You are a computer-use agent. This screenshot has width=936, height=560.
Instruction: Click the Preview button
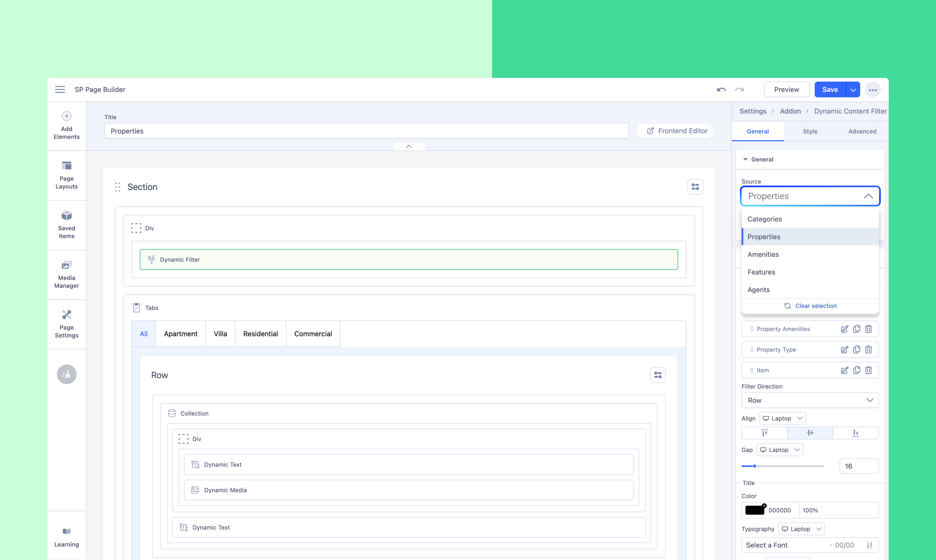click(786, 90)
